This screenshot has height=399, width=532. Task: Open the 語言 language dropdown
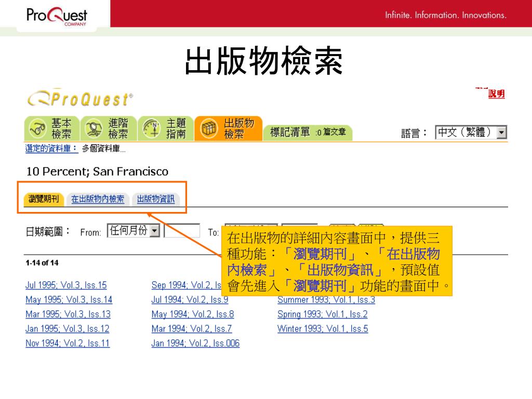(471, 132)
